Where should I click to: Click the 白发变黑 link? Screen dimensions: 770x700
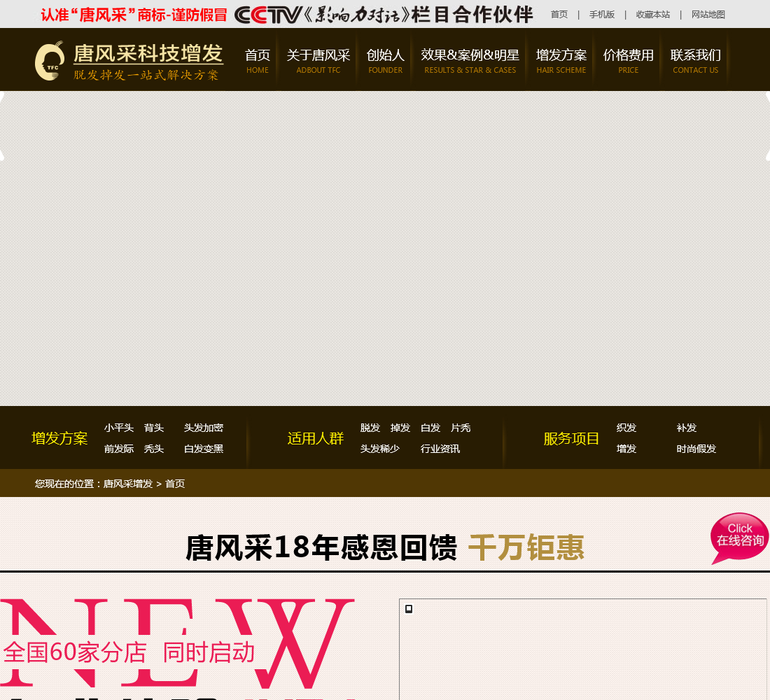tap(203, 449)
